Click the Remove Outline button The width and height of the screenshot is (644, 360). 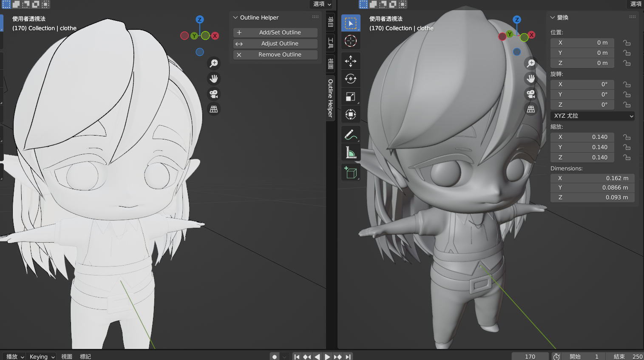(x=275, y=55)
